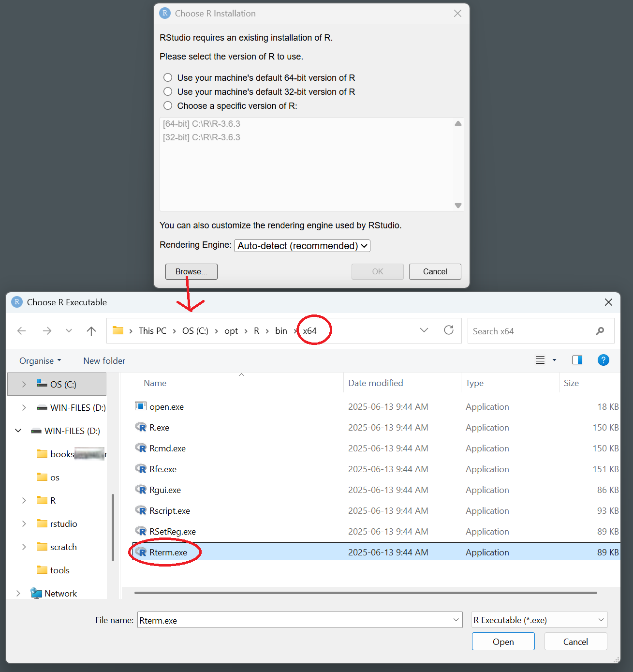Screen dimensions: 633x672
Task: Refresh the x64 folder listing
Action: pos(449,330)
